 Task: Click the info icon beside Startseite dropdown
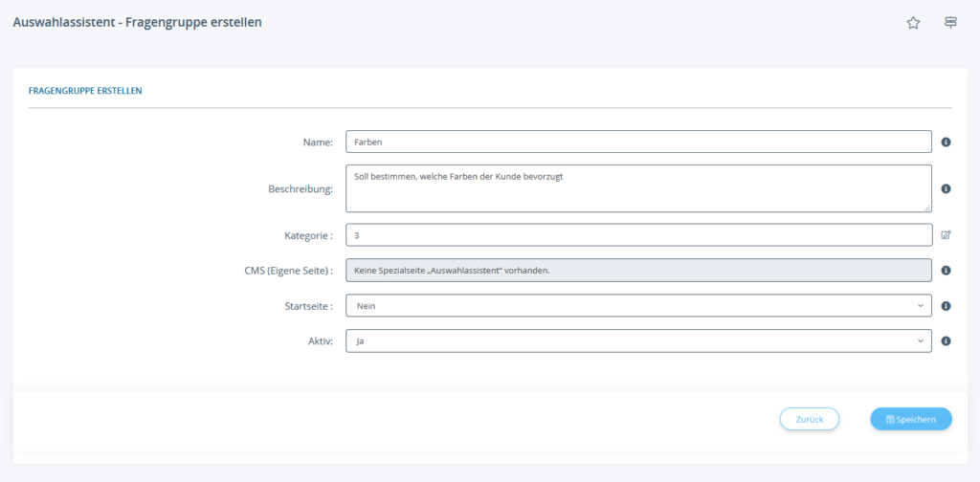pyautogui.click(x=946, y=306)
